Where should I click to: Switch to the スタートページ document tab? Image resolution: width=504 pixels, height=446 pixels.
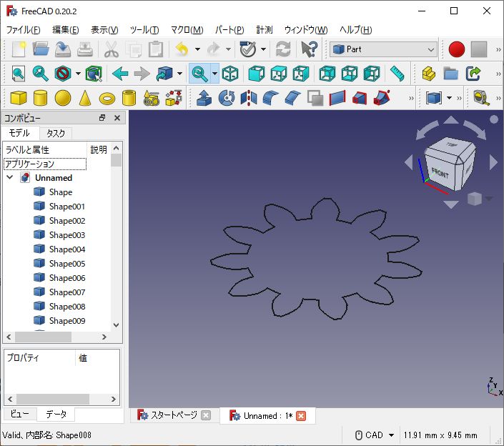pos(174,415)
